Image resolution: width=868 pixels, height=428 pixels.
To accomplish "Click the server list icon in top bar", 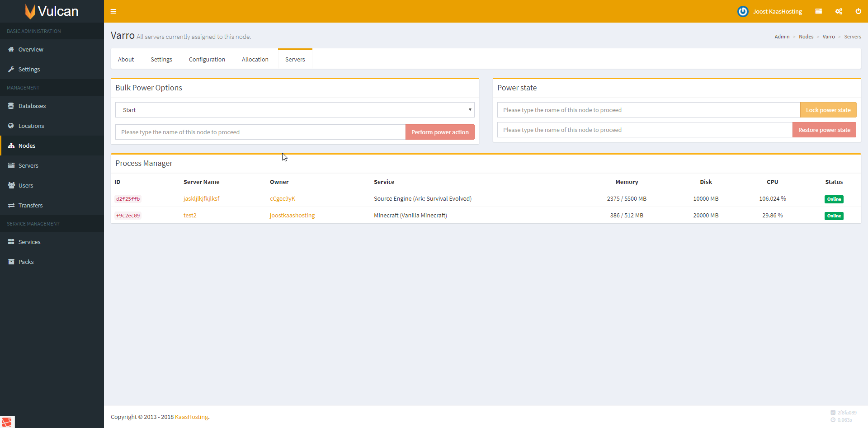I will pos(818,11).
